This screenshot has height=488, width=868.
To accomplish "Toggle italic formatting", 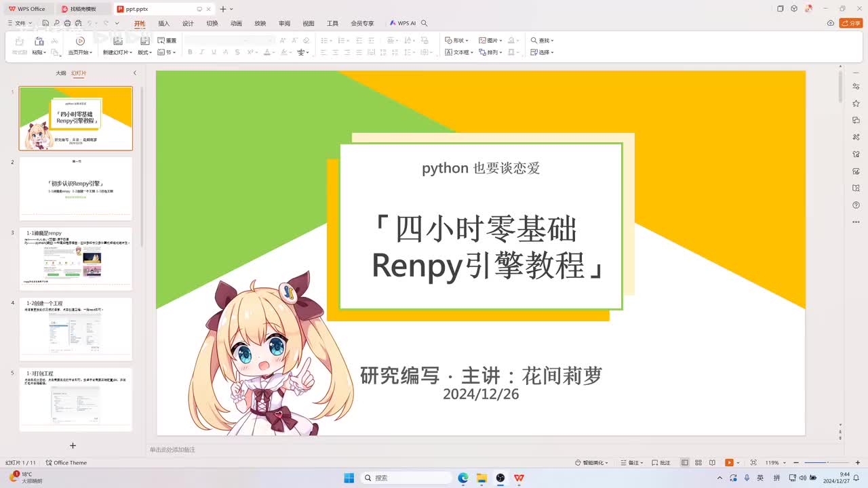I will pyautogui.click(x=202, y=52).
